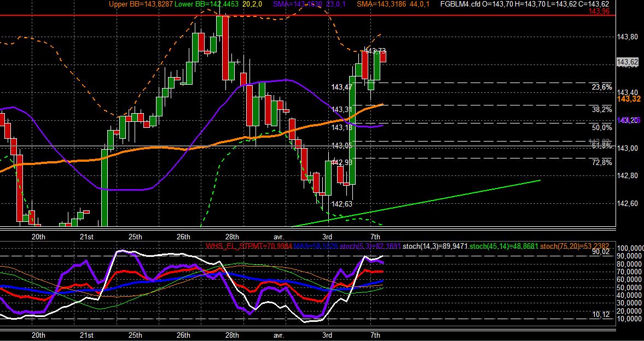Click the 7th date below the stochastic panel

(375, 335)
